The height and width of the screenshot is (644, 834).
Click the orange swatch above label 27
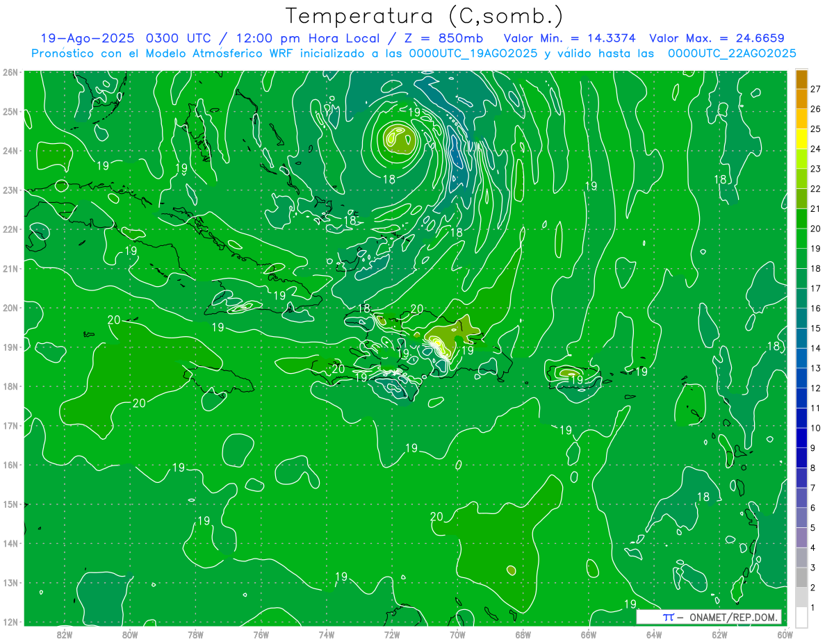coord(801,79)
